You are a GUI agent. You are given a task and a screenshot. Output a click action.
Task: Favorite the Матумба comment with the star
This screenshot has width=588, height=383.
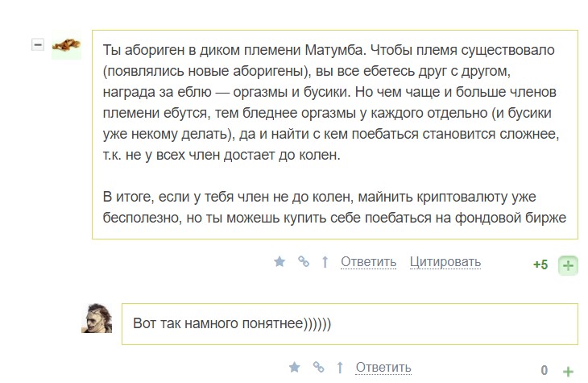click(x=280, y=262)
